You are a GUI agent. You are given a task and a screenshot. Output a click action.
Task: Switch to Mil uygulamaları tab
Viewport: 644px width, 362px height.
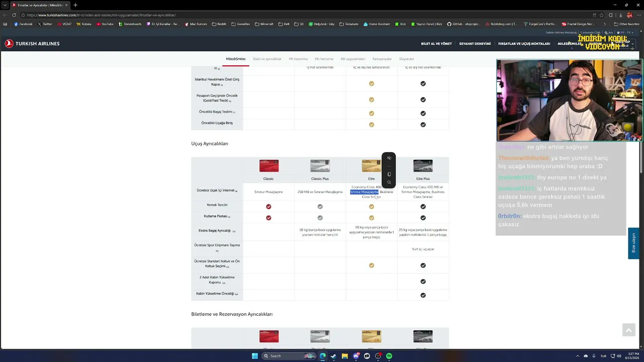353,59
